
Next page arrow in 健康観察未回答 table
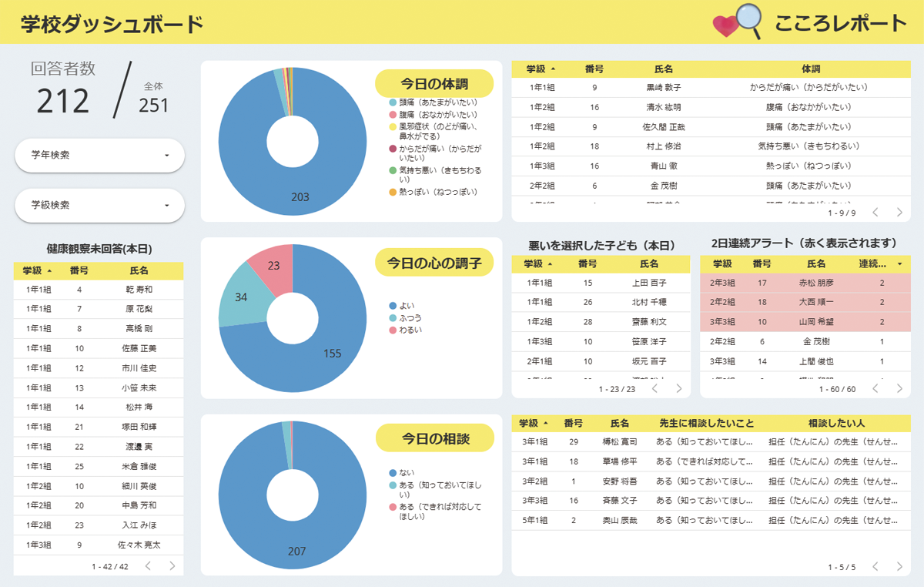[172, 566]
